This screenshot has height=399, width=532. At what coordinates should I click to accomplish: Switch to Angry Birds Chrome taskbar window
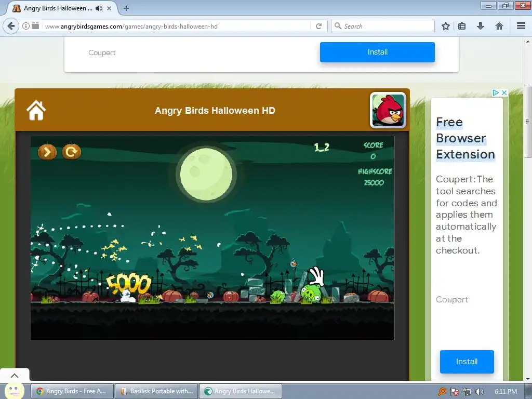(x=72, y=391)
